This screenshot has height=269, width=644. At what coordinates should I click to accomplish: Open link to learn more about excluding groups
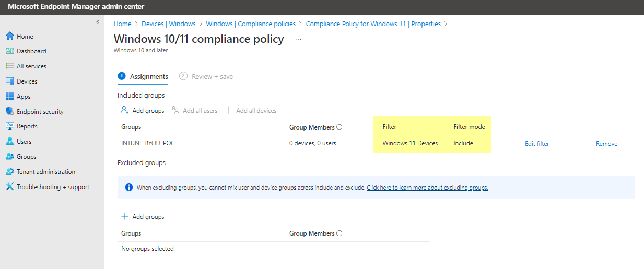click(427, 188)
